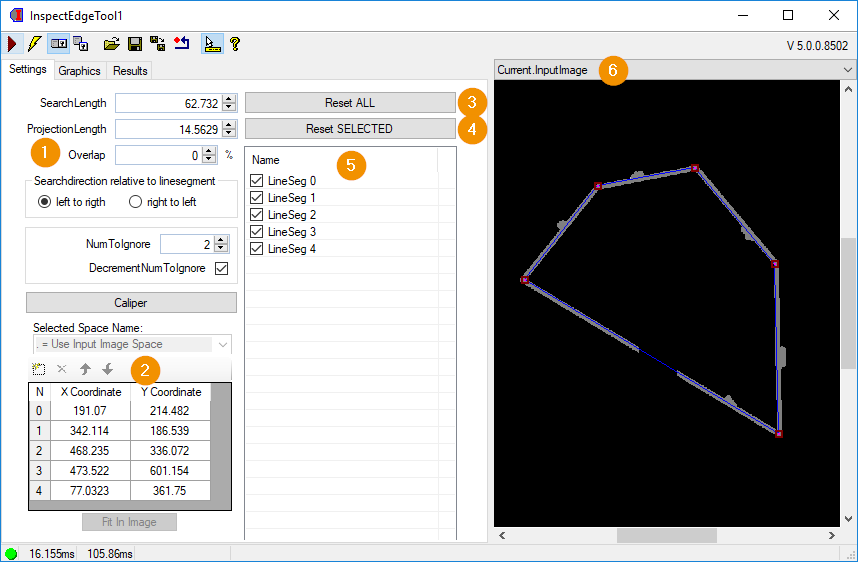Select Y coordinate cell 601.154
The image size is (858, 562).
tap(171, 471)
